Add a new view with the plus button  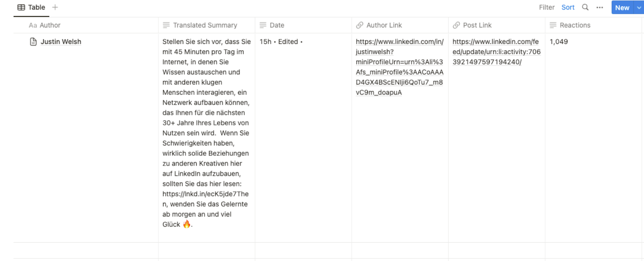[55, 7]
